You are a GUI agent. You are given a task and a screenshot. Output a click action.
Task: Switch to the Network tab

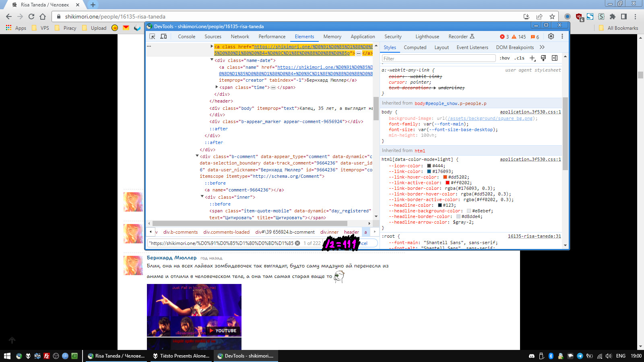coord(240,37)
